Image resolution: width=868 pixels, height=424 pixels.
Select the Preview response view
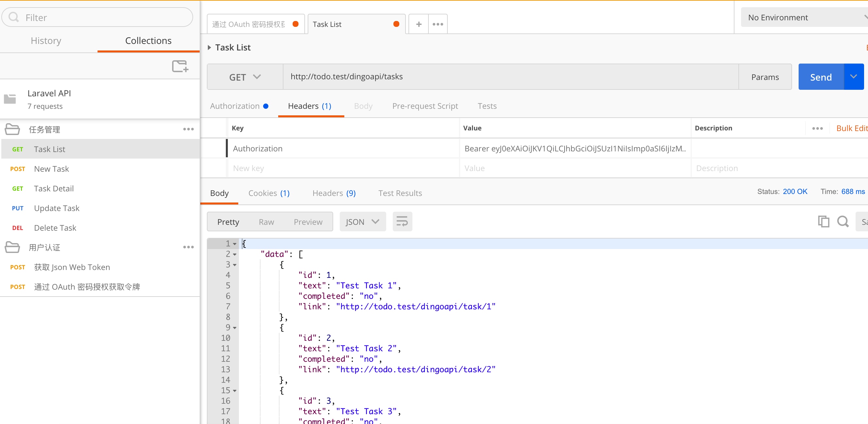308,222
